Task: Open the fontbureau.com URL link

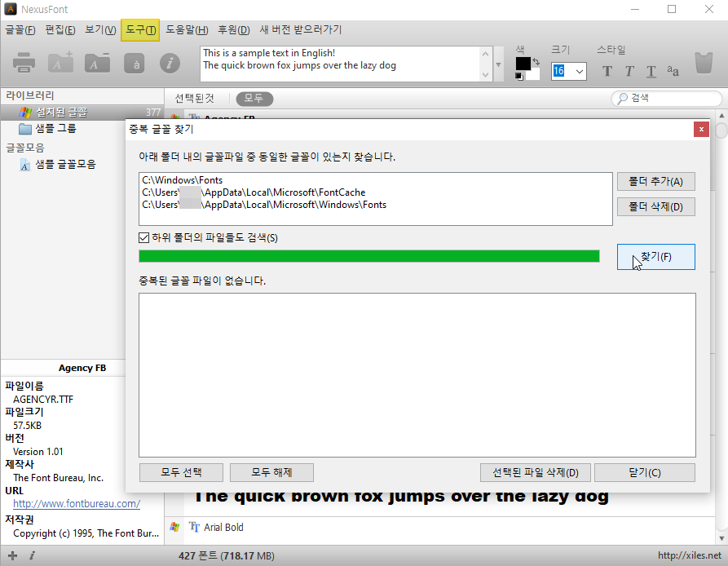Action: tap(77, 504)
